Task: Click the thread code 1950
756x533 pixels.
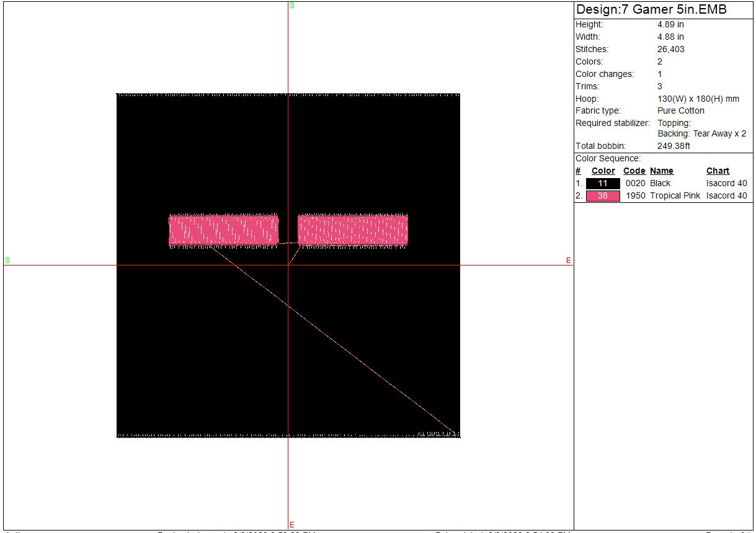Action: [635, 196]
